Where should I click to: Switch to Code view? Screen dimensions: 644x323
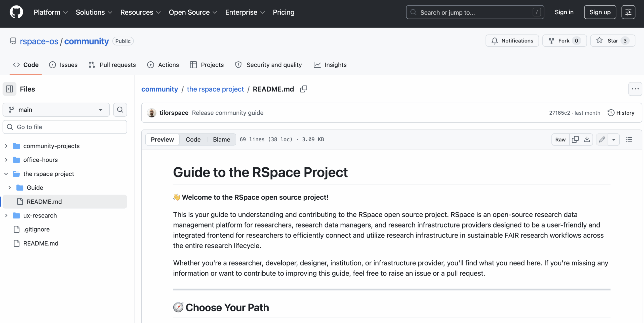[x=193, y=139]
